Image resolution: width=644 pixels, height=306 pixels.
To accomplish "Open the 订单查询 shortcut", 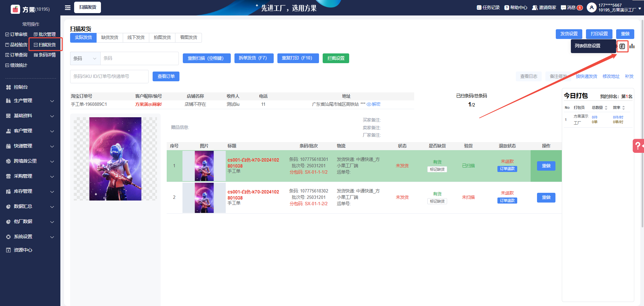I will click(x=16, y=55).
